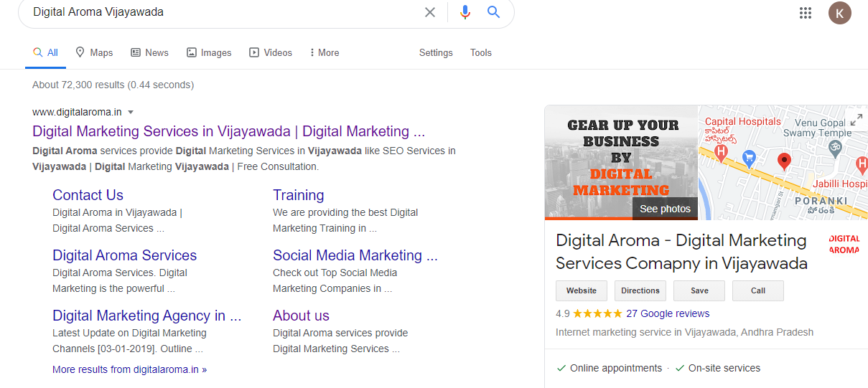This screenshot has height=388, width=868.
Task: Switch to the Images tab
Action: tap(209, 52)
